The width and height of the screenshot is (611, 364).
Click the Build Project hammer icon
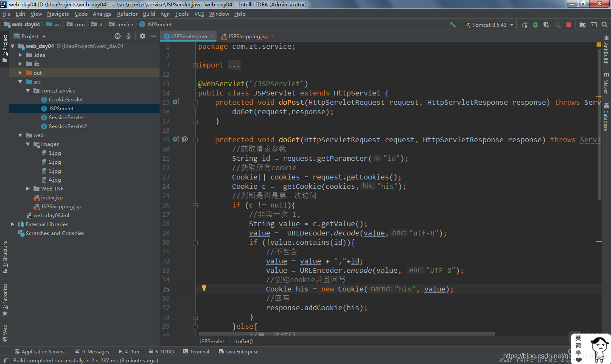coord(452,25)
